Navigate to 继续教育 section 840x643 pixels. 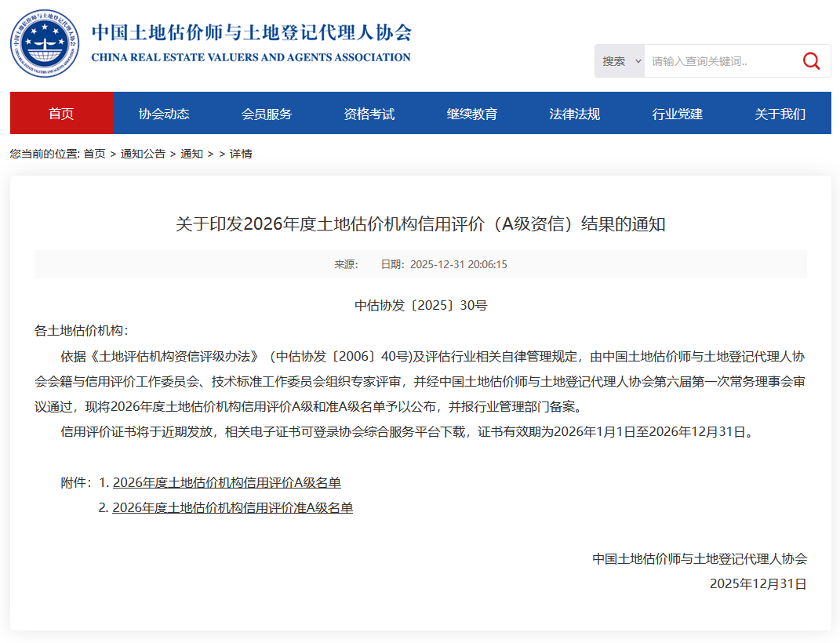click(x=472, y=114)
